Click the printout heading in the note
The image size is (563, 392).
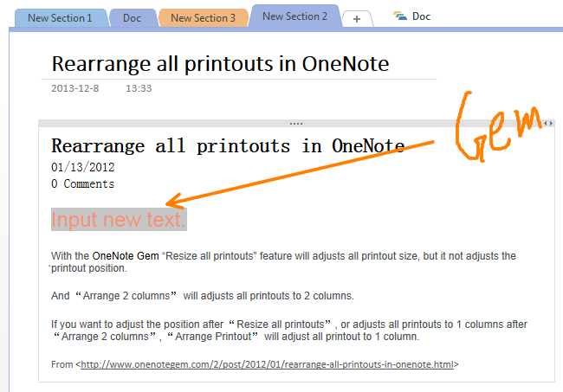coord(228,146)
